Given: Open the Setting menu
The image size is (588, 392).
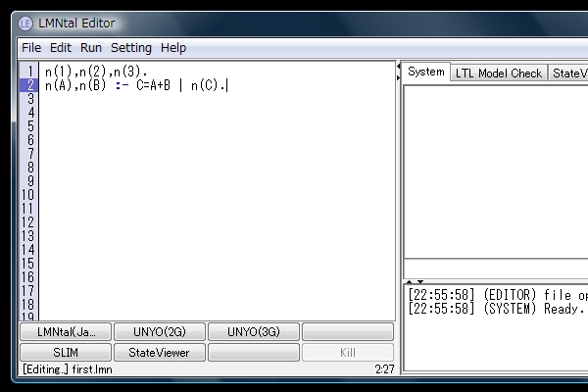Looking at the screenshot, I should [x=131, y=47].
